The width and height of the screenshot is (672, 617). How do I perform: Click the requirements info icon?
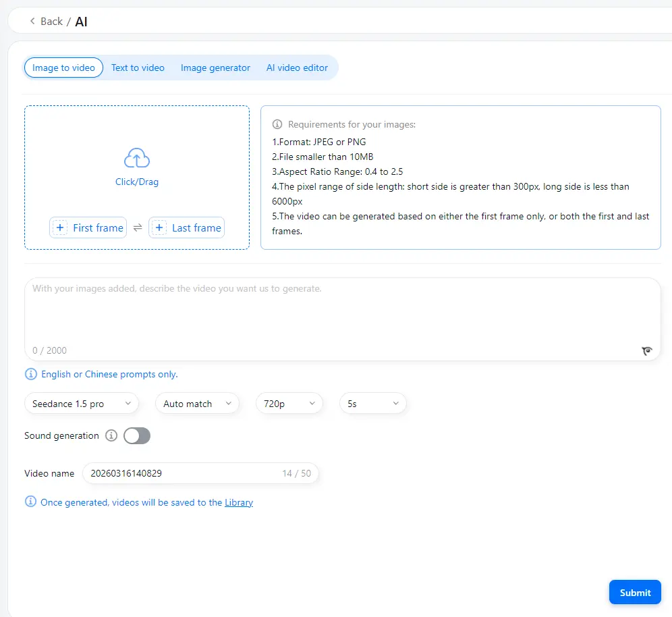click(x=277, y=124)
